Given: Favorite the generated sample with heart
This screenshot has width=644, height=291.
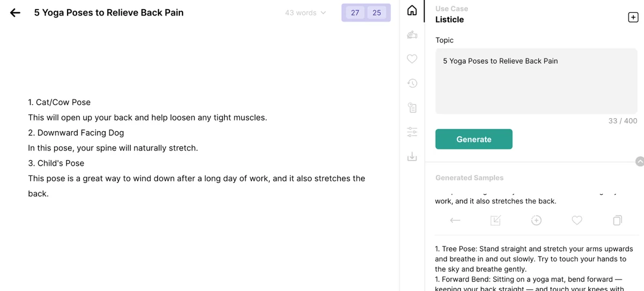Looking at the screenshot, I should [x=577, y=220].
